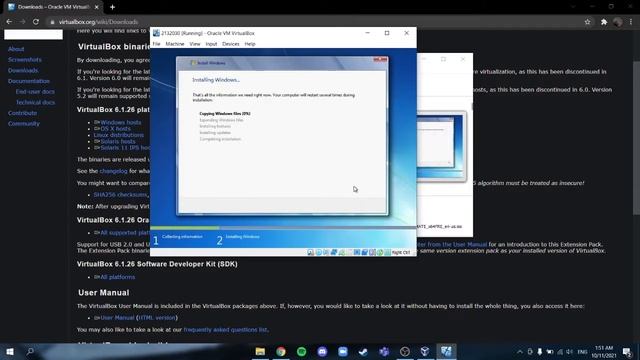
Task: Open OBS Studio from the taskbar
Action: 404,351
